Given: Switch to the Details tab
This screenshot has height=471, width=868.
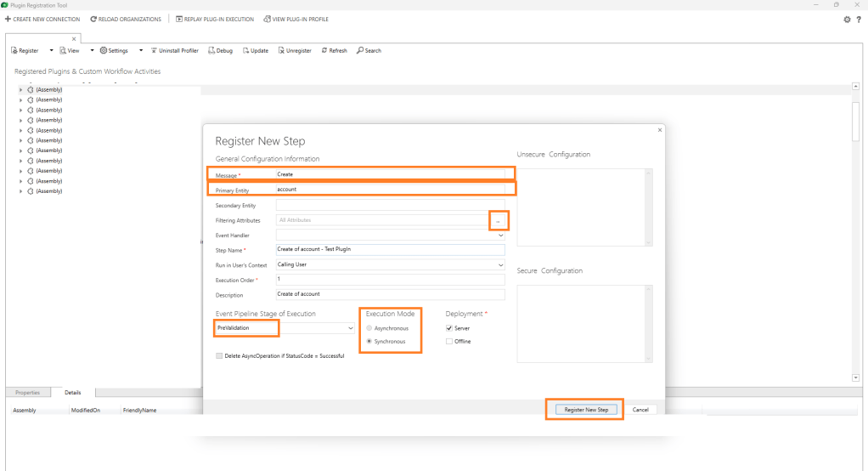Looking at the screenshot, I should point(72,393).
